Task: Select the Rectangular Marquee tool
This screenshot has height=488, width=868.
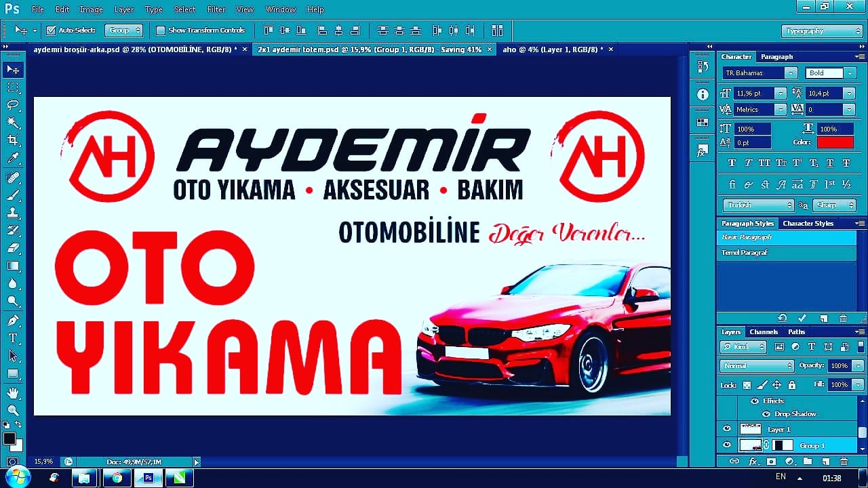Action: [13, 87]
